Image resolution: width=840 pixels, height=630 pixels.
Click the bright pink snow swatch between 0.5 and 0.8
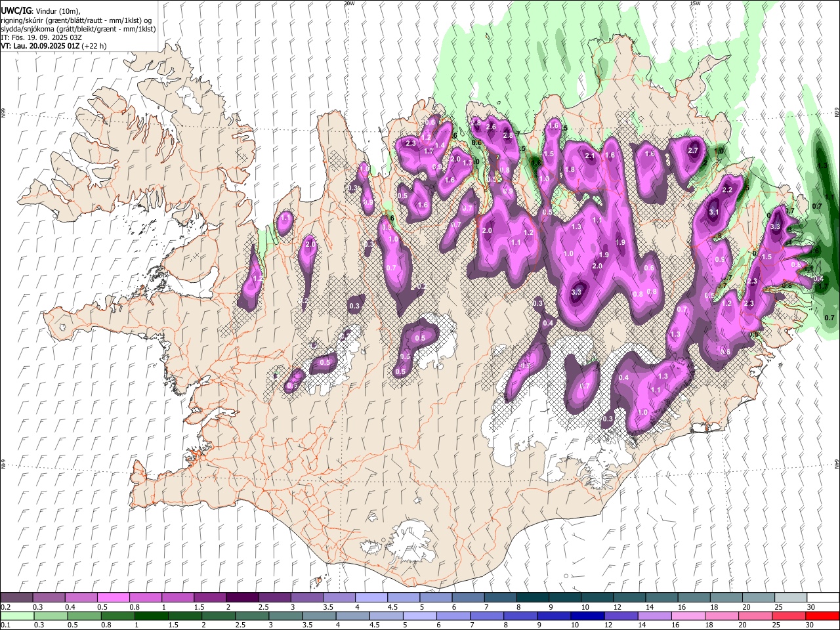pos(114,598)
